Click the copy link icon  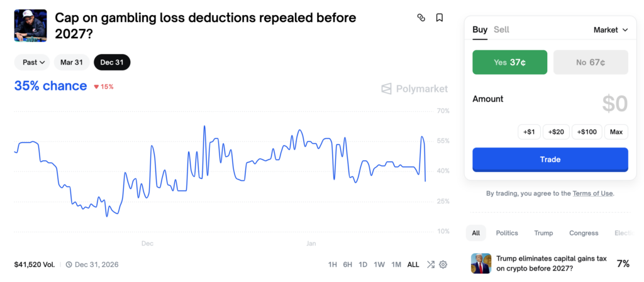click(421, 18)
